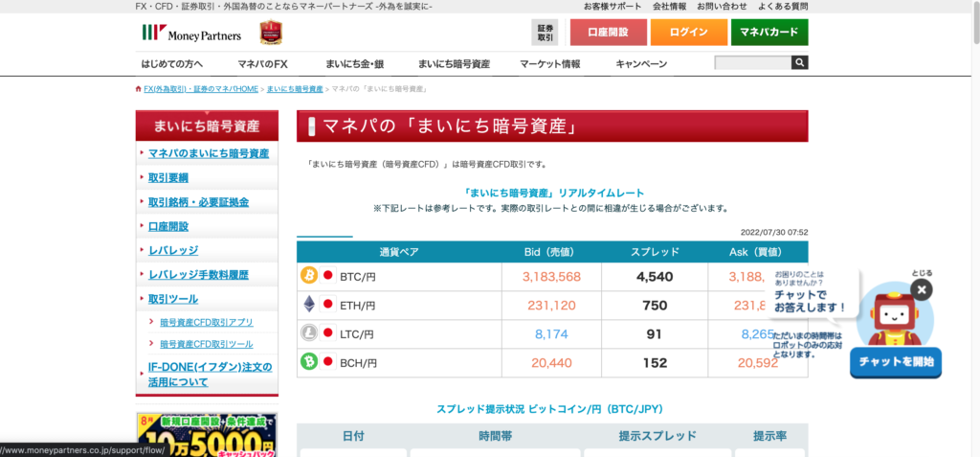Click the 証券取引 button
Screen dimensions: 980x457
click(545, 33)
